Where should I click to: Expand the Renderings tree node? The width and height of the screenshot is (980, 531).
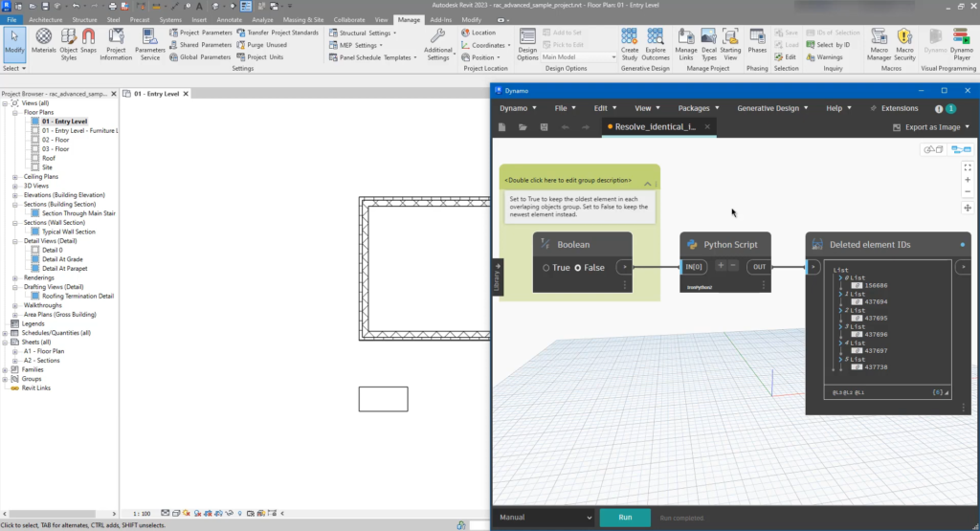[x=15, y=278]
